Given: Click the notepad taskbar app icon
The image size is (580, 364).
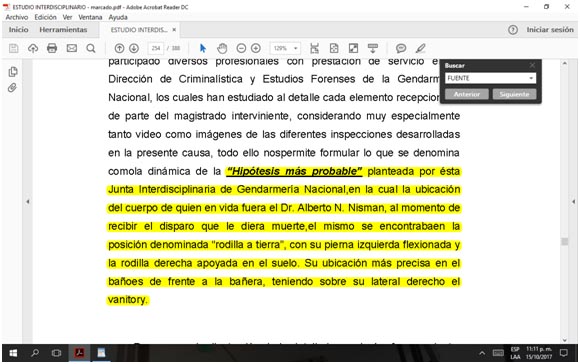Looking at the screenshot, I should click(x=101, y=353).
